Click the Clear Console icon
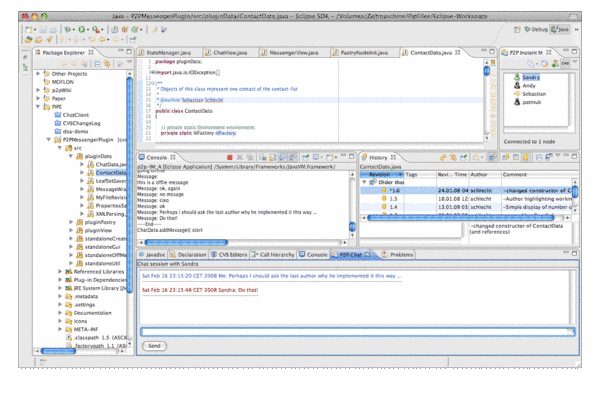Image resolution: width=600 pixels, height=393 pixels. (x=262, y=157)
